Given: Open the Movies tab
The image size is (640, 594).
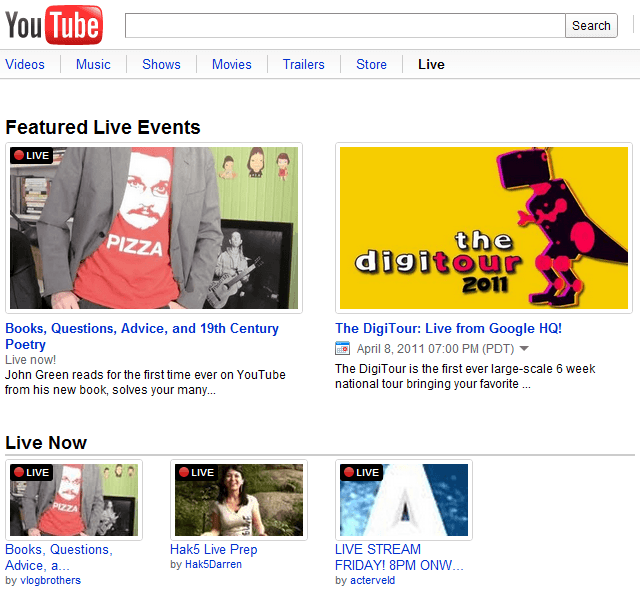Looking at the screenshot, I should (x=231, y=65).
